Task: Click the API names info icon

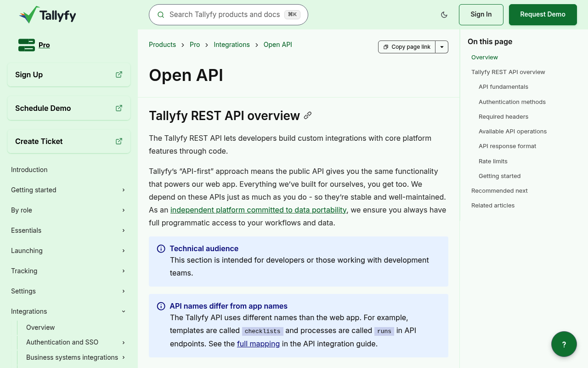Action: tap(161, 306)
